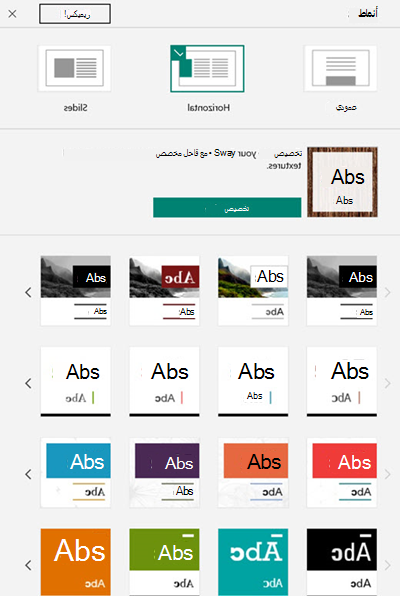Click the Styles pane title in Arabic
400x596 pixels.
tap(368, 13)
